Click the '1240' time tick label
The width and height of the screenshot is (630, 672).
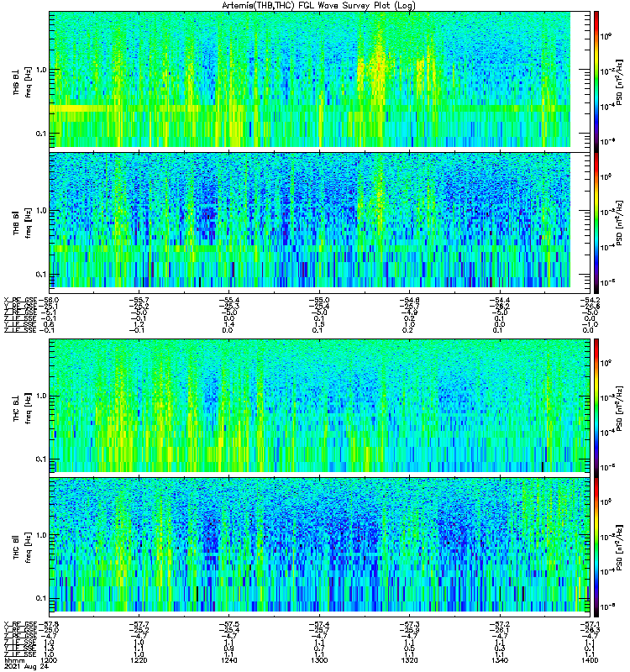pyautogui.click(x=228, y=660)
